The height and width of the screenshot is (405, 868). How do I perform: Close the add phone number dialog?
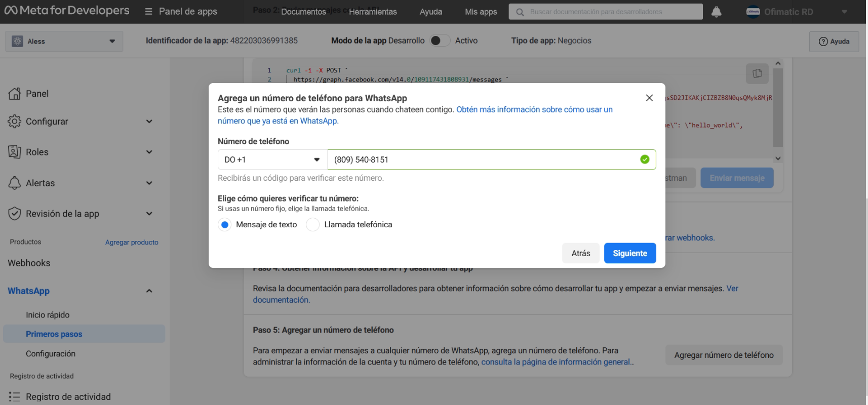tap(649, 98)
